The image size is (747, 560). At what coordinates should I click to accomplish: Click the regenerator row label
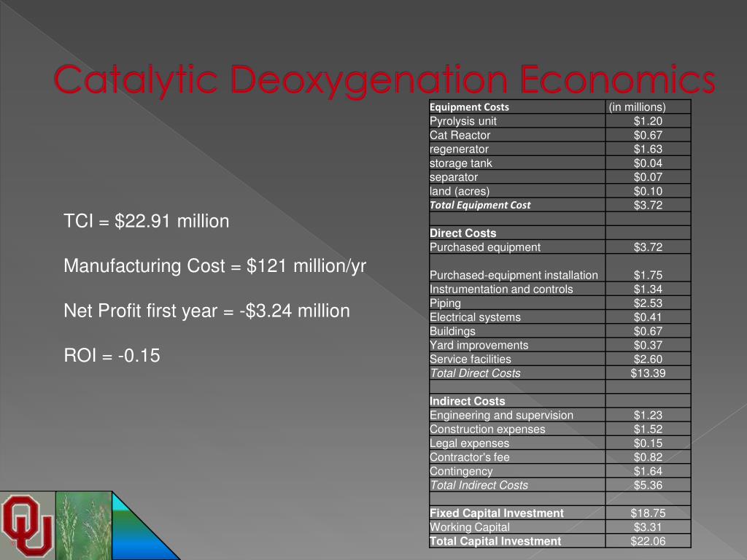point(460,149)
